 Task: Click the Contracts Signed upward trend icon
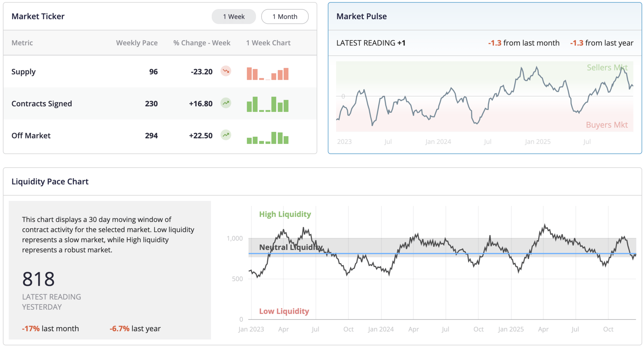(226, 103)
